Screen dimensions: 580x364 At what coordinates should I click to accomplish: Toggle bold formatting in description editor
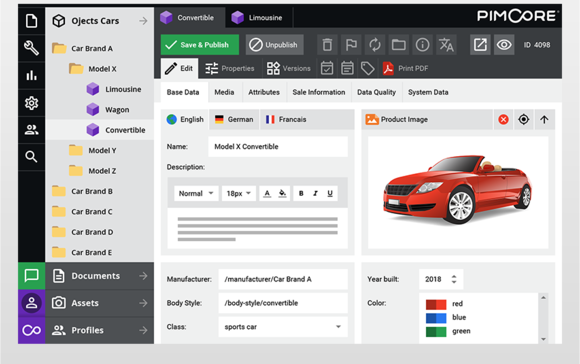(x=301, y=193)
